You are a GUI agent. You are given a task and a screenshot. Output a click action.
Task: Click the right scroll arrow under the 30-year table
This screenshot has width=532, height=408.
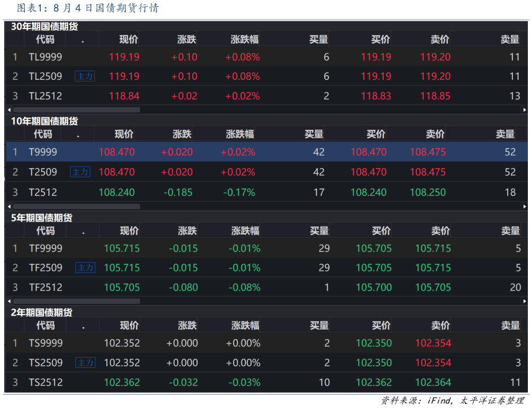[x=525, y=109]
